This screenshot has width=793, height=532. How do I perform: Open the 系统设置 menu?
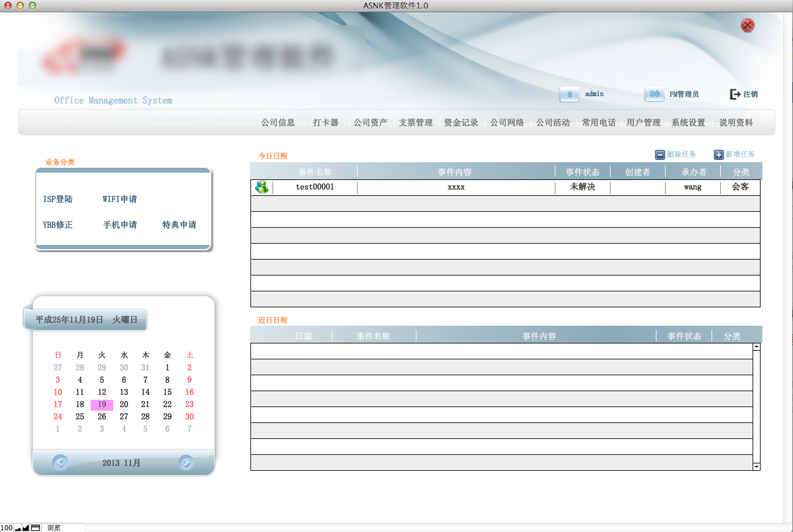[x=688, y=122]
